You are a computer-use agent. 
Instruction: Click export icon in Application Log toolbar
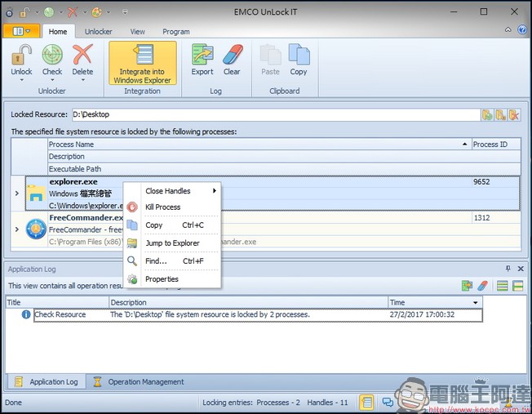click(467, 286)
